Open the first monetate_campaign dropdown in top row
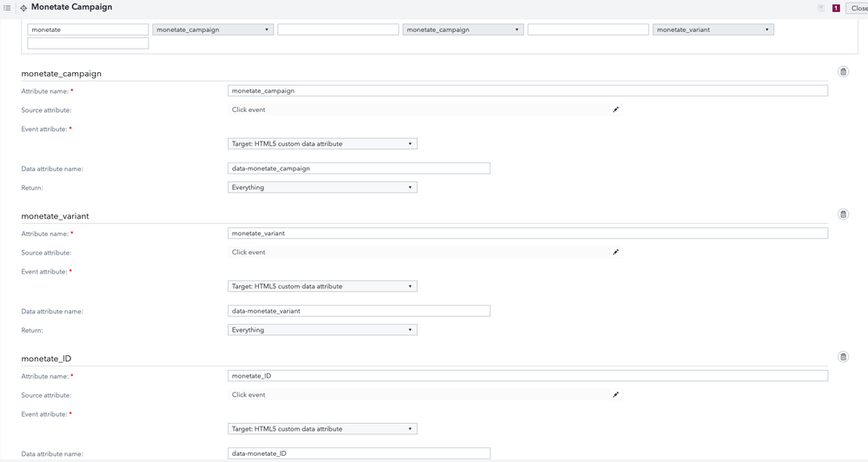Viewport: 868px width, 462px height. tap(213, 30)
